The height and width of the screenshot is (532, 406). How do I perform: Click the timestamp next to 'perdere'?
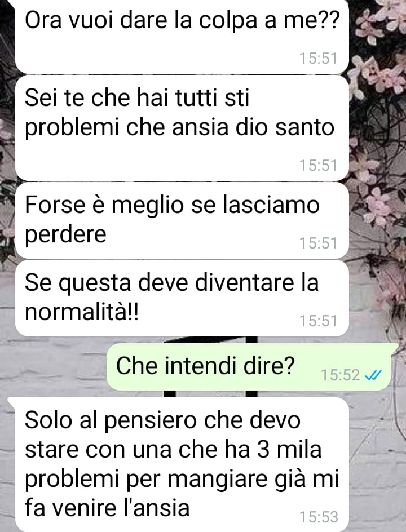coord(319,243)
